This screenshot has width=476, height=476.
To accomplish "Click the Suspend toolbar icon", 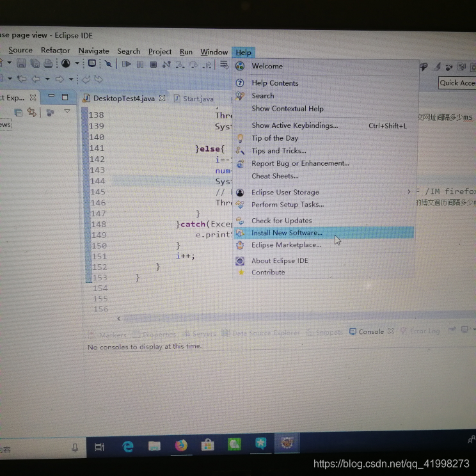I will click(140, 64).
